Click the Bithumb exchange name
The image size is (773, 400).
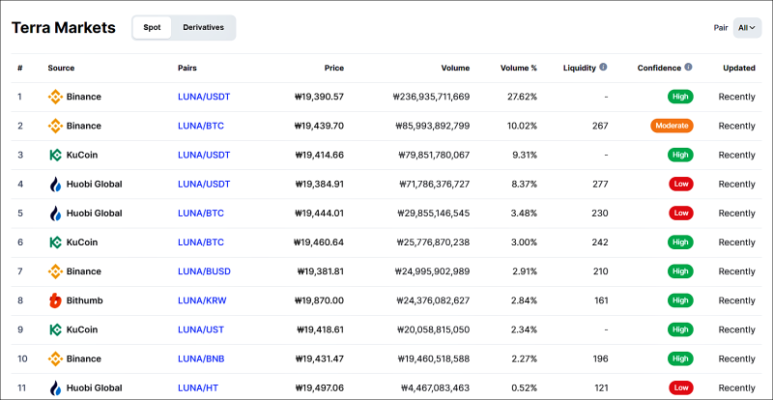pos(85,300)
